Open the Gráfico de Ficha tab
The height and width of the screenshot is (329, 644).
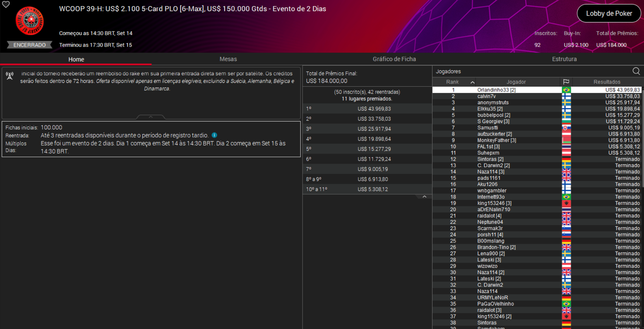[x=394, y=59]
